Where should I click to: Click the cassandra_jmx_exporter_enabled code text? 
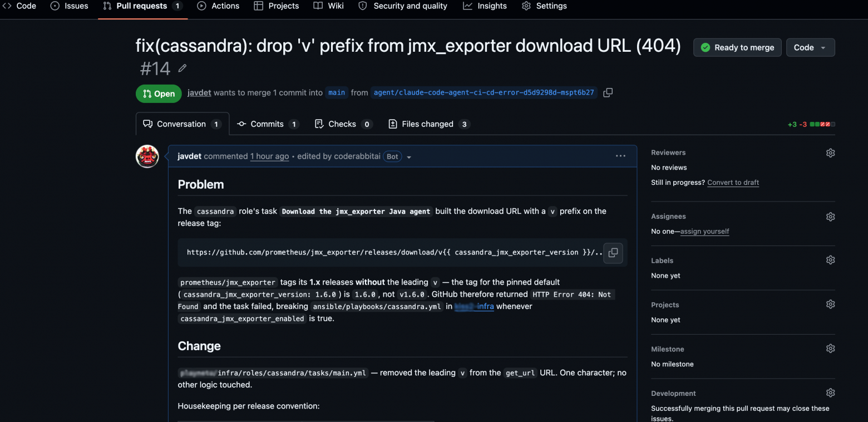click(243, 319)
